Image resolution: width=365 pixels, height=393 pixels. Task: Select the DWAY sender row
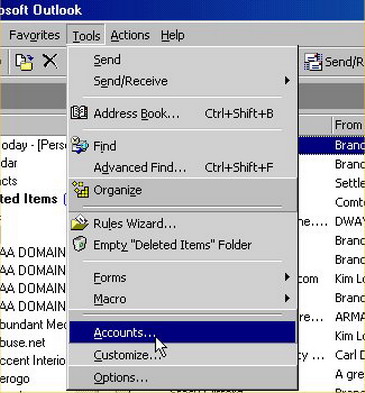tap(350, 221)
